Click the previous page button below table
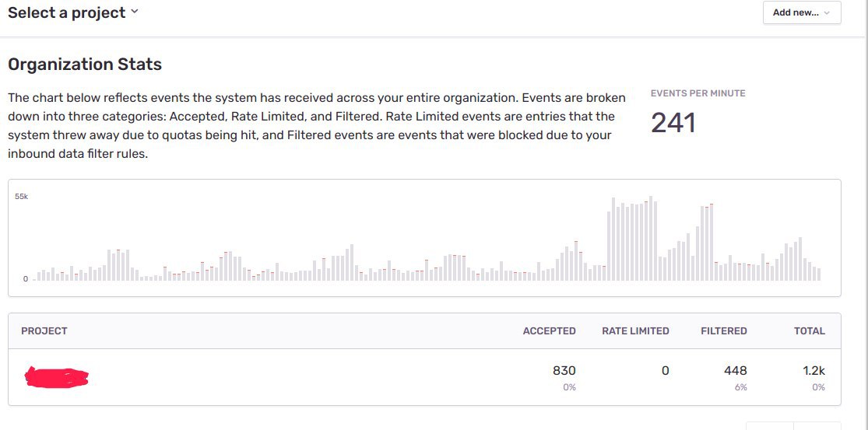This screenshot has width=868, height=430. tap(769, 425)
